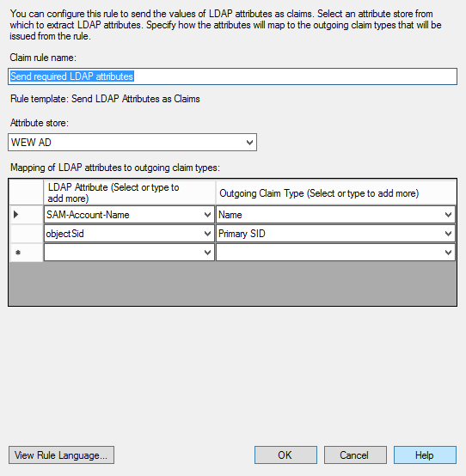
Task: Click the Attribute store label
Action: [40, 123]
